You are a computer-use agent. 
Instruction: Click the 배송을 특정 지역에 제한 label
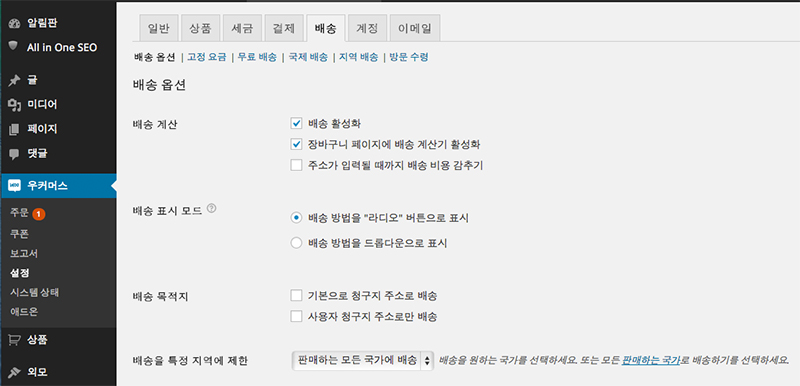[190, 362]
